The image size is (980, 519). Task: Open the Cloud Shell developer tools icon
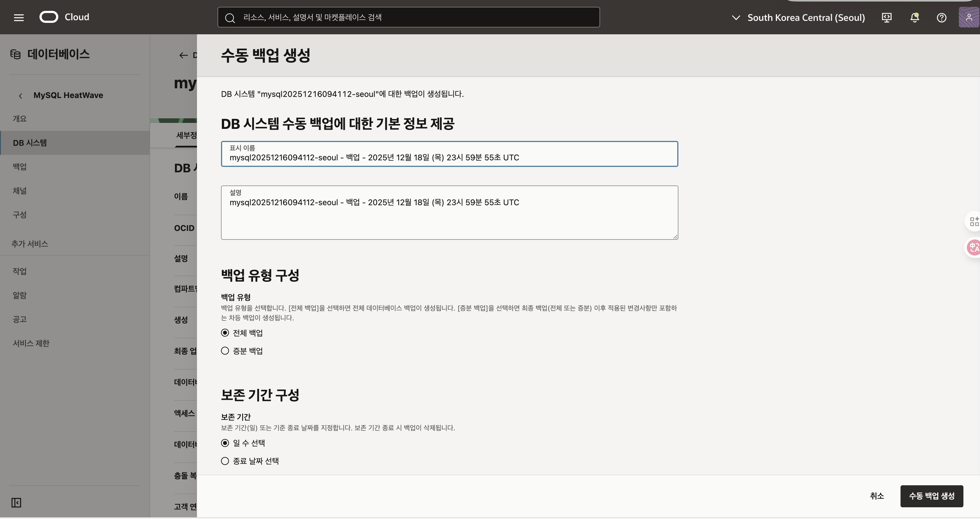click(887, 17)
